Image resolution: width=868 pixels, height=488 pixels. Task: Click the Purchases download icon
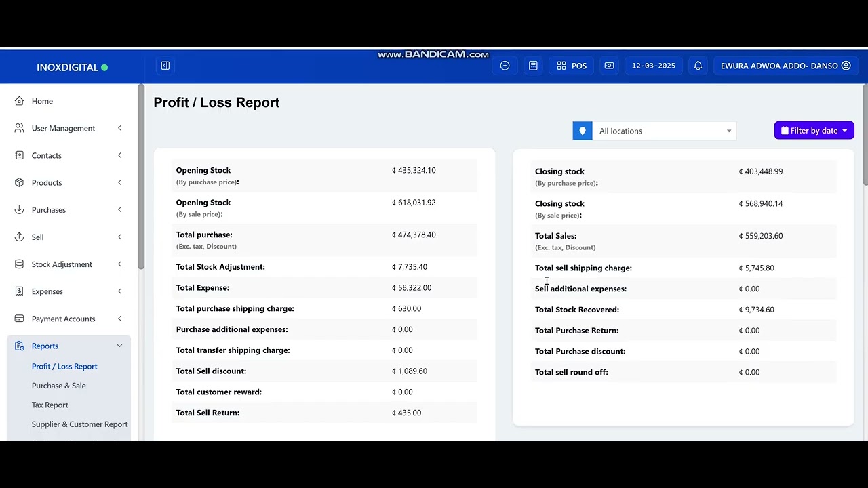coord(19,209)
